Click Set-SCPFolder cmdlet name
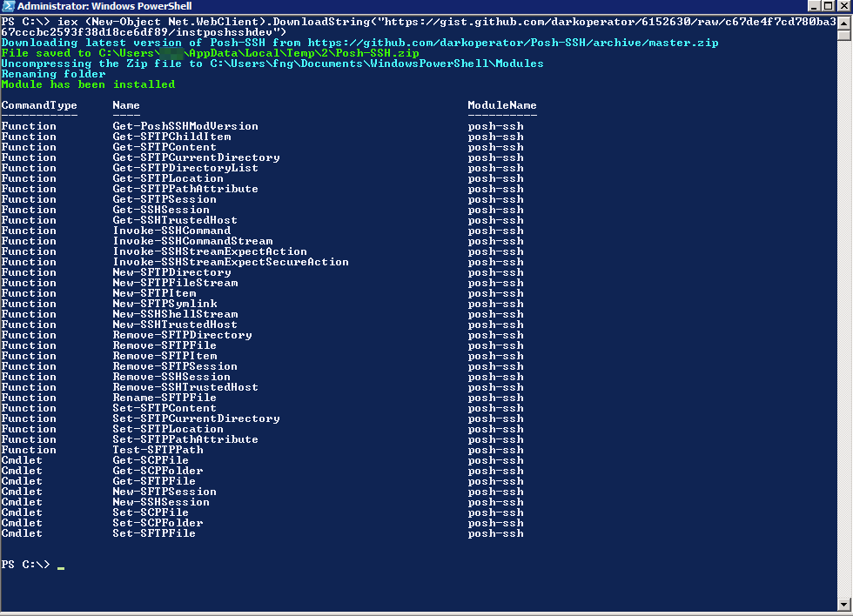Screen dimensions: 853x616 (158, 523)
